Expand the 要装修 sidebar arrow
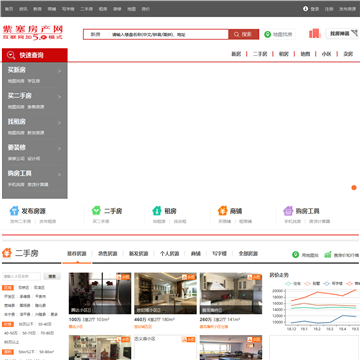This screenshot has height=360, width=360. (59, 149)
